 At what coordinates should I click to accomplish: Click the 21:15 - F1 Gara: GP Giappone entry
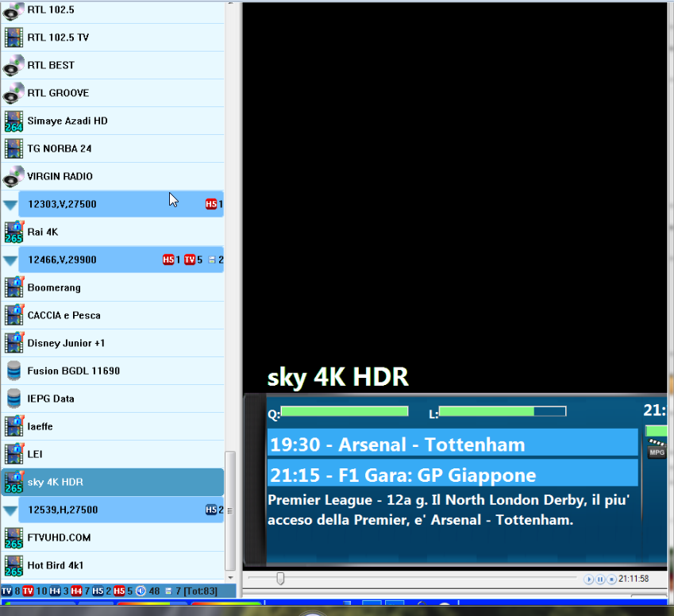click(x=453, y=474)
